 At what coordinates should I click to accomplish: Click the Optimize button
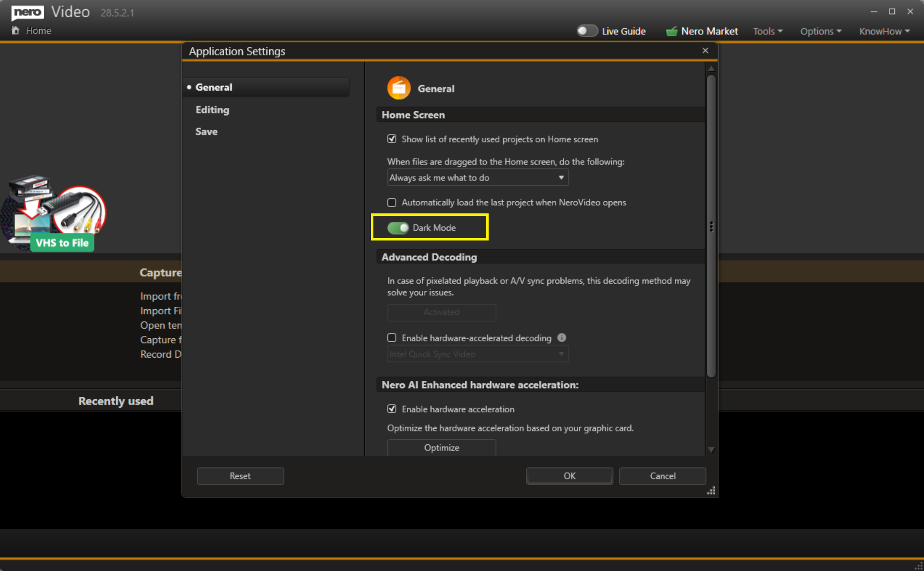(442, 448)
